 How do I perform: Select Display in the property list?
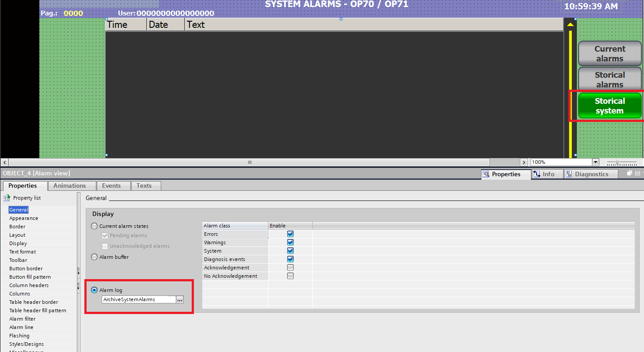(x=18, y=243)
